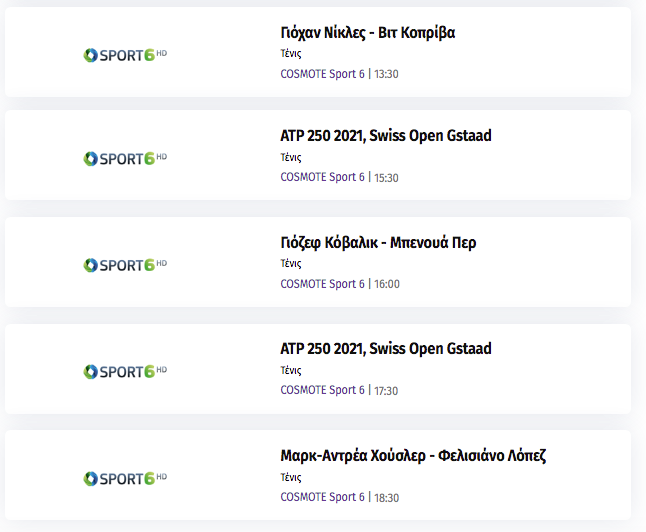Click Sport 6 HD logo in 15:30 Gstaad card

point(125,158)
